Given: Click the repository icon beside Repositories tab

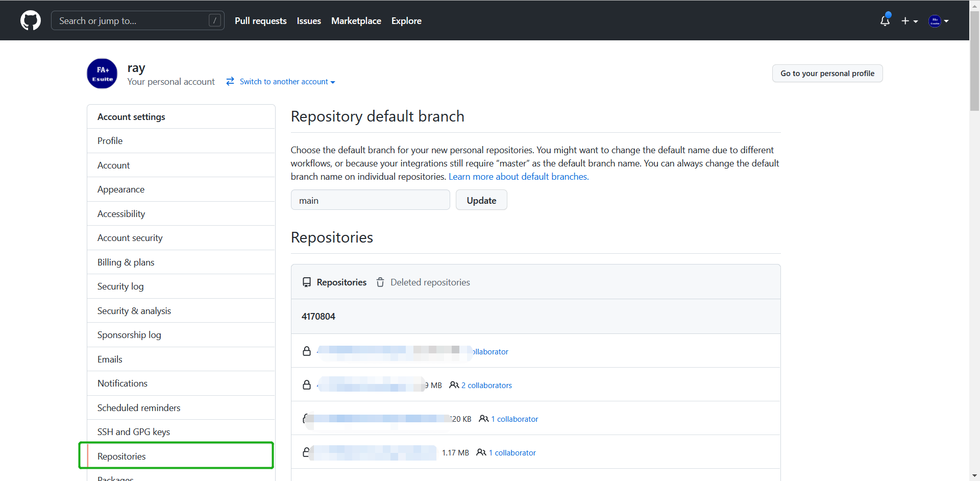Looking at the screenshot, I should (307, 282).
